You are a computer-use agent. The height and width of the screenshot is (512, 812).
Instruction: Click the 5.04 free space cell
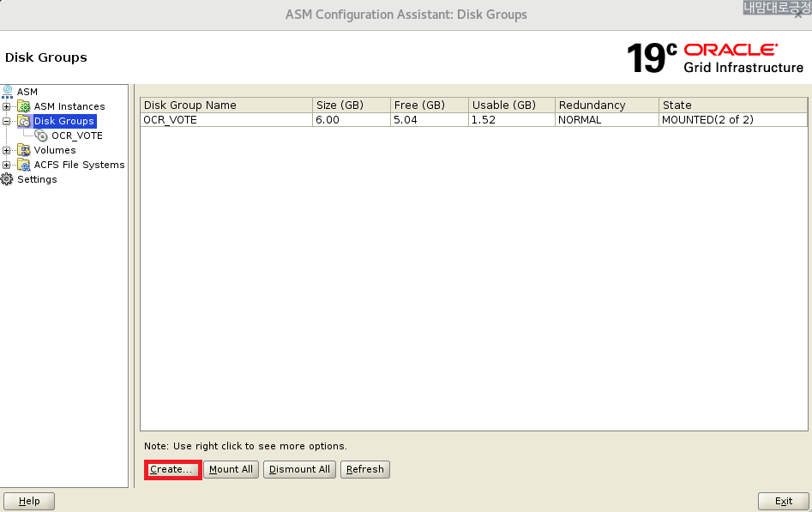(x=430, y=120)
